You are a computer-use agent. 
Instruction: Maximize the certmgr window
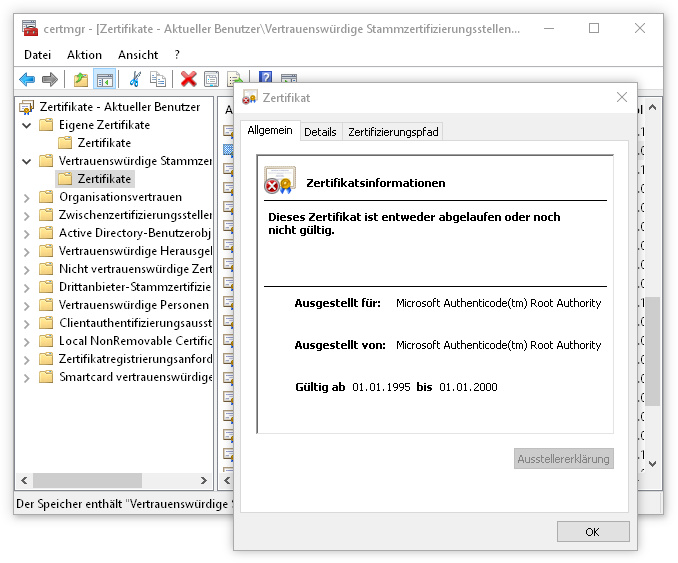[x=594, y=29]
